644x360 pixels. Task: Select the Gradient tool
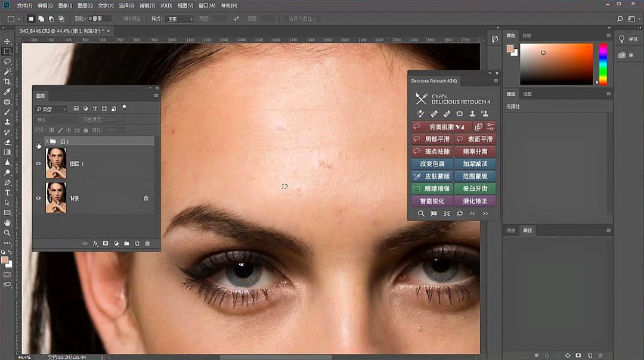coord(7,153)
